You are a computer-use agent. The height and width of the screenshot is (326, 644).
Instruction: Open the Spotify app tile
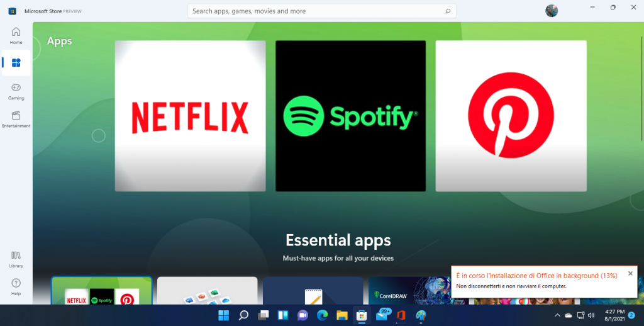click(x=350, y=116)
